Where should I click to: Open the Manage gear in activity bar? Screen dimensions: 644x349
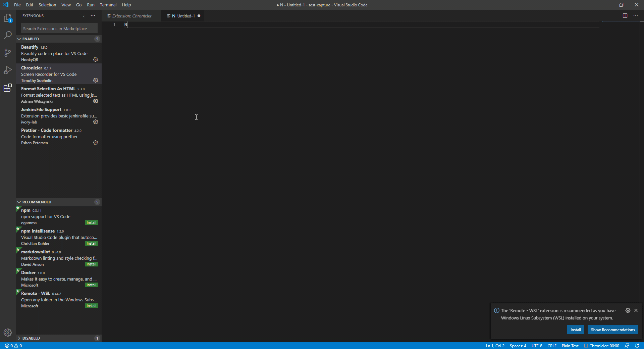coord(8,333)
